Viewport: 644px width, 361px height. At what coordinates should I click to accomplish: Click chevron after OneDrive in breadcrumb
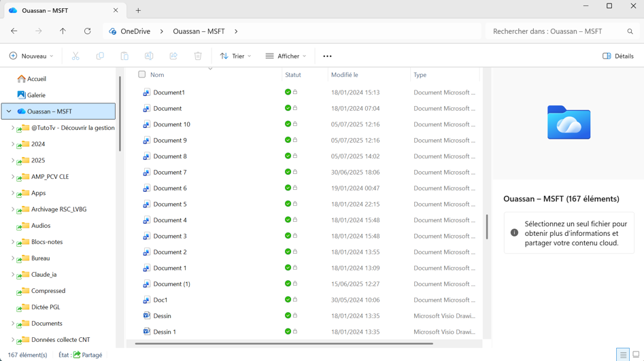pyautogui.click(x=161, y=31)
